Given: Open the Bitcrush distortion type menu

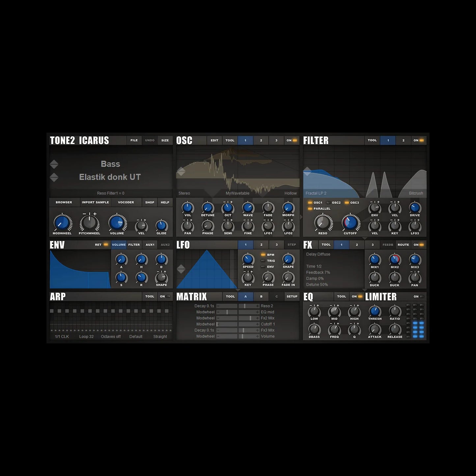Looking at the screenshot, I should pyautogui.click(x=416, y=193).
